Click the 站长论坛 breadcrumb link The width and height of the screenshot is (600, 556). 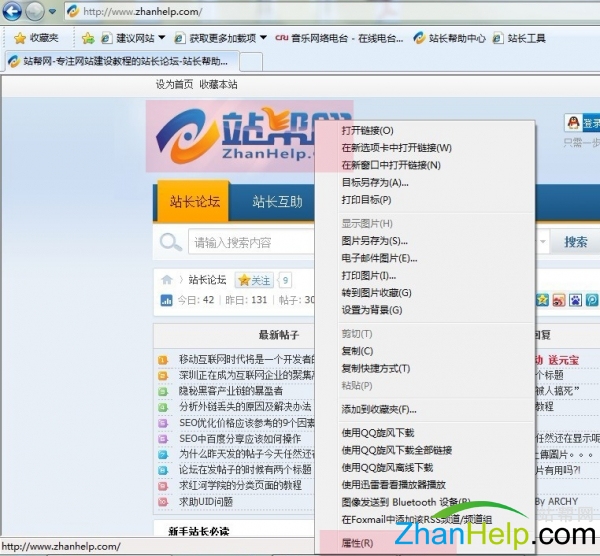click(207, 280)
